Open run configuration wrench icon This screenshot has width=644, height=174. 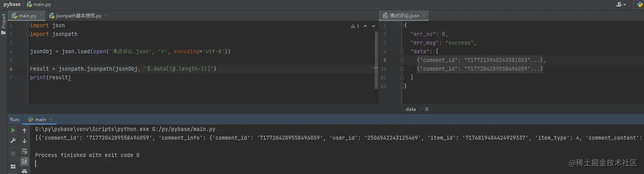pyautogui.click(x=13, y=141)
